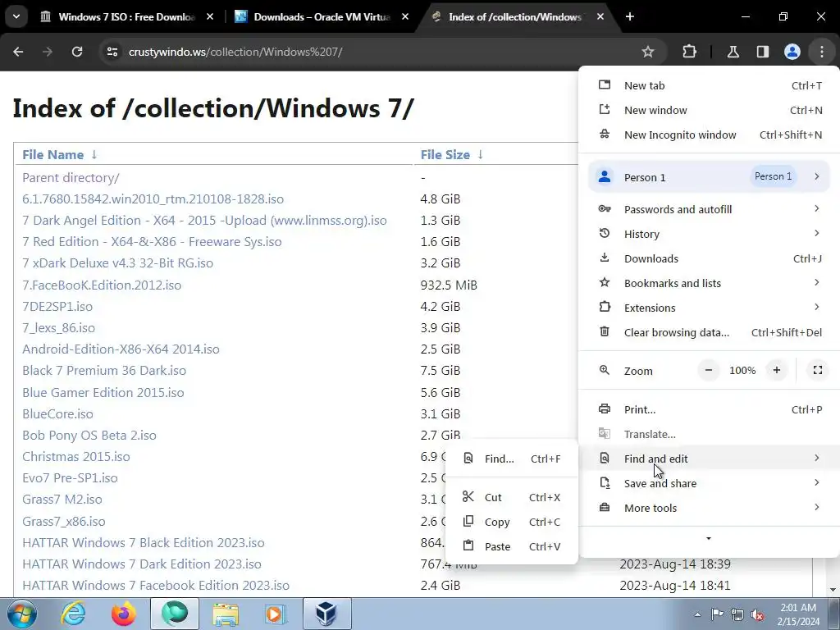Open HATTAR Windows 7 Facebook Edition 2023.iso
This screenshot has height=630, width=840.
(x=155, y=586)
